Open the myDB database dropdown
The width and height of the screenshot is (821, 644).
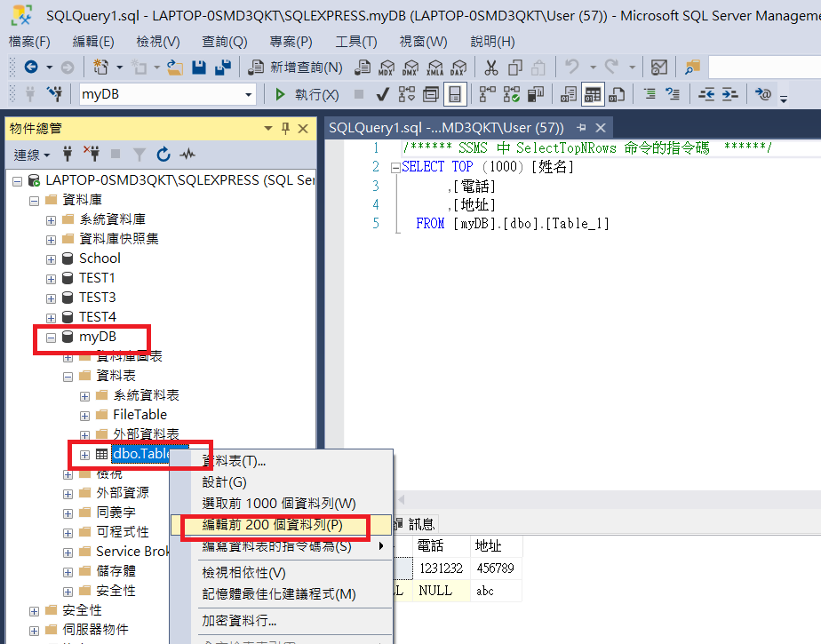tap(248, 95)
